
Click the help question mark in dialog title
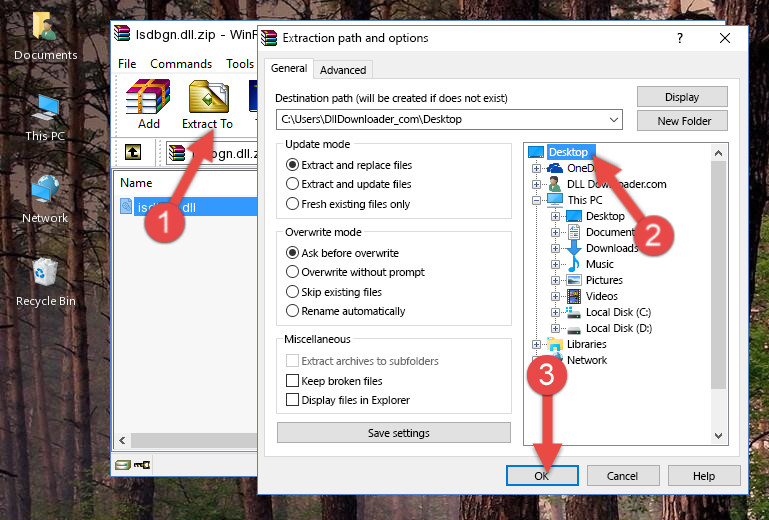680,38
